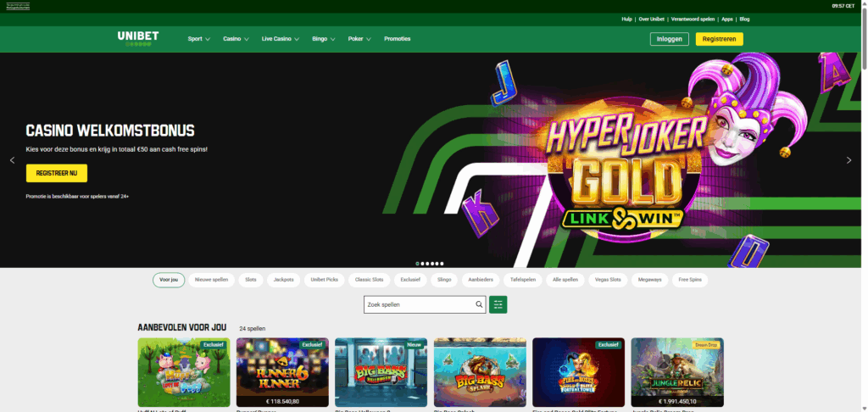Viewport: 868px width, 412px height.
Task: Click the 09:57 CET clock text
Action: click(x=843, y=6)
